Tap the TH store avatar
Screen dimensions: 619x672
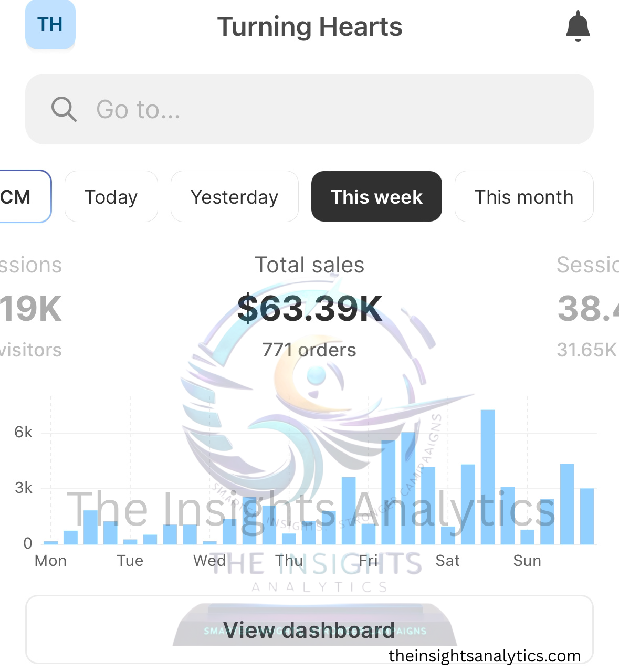pos(50,25)
